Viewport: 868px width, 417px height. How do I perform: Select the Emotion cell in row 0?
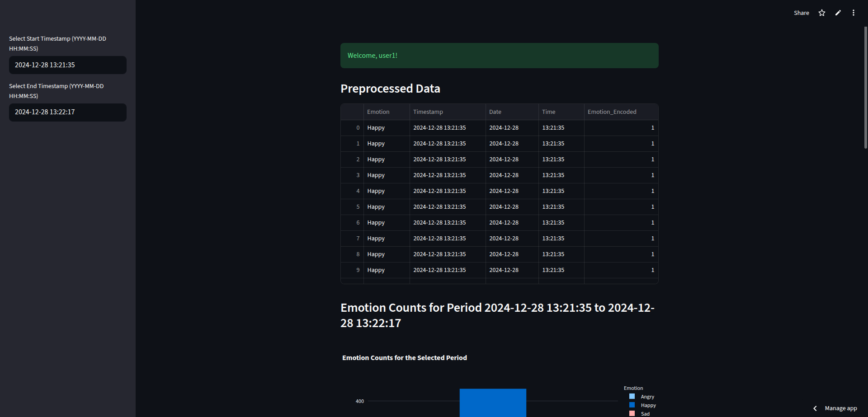[387, 128]
